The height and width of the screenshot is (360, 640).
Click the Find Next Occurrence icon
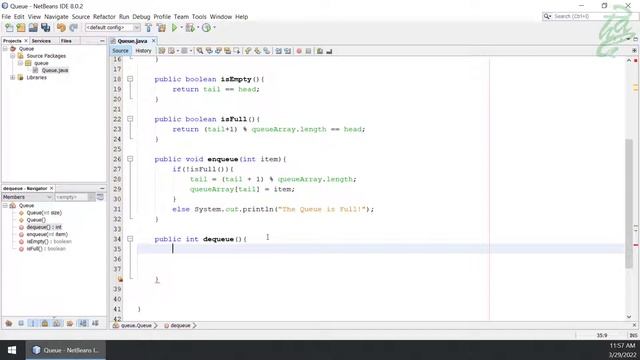218,51
